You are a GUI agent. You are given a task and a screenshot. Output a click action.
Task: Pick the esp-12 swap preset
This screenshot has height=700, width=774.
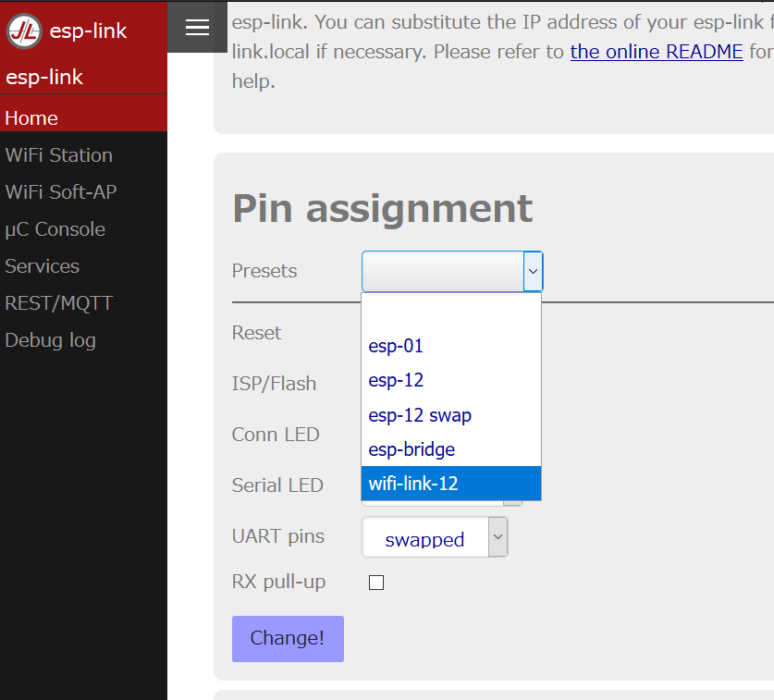[451, 414]
